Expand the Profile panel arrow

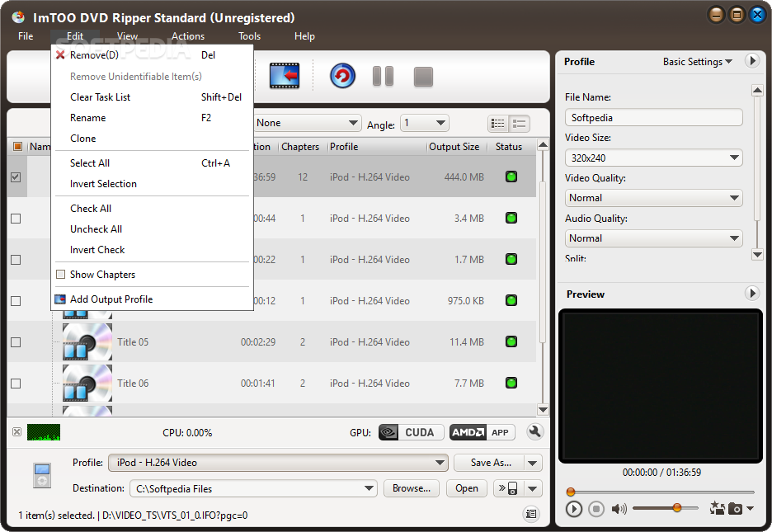(752, 61)
